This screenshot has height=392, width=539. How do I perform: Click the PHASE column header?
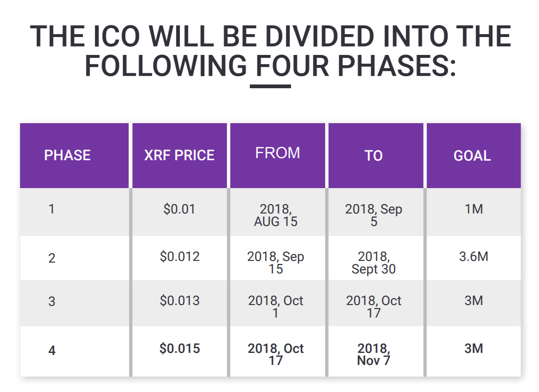[67, 155]
